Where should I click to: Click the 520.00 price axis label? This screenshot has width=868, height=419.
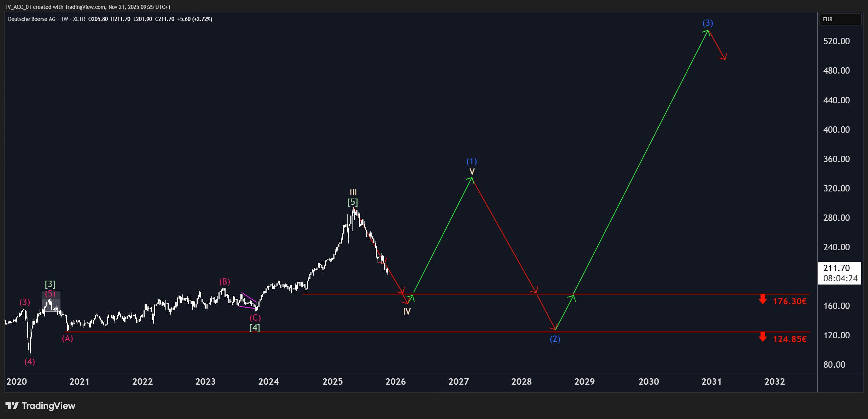pos(837,41)
